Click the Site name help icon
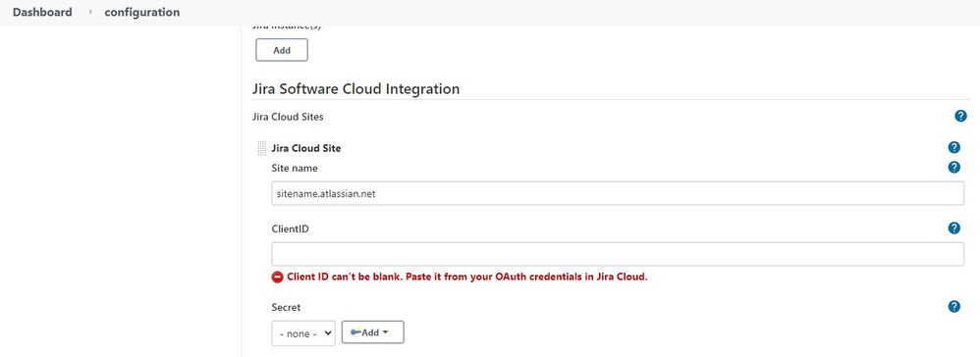The height and width of the screenshot is (357, 980). click(x=953, y=167)
